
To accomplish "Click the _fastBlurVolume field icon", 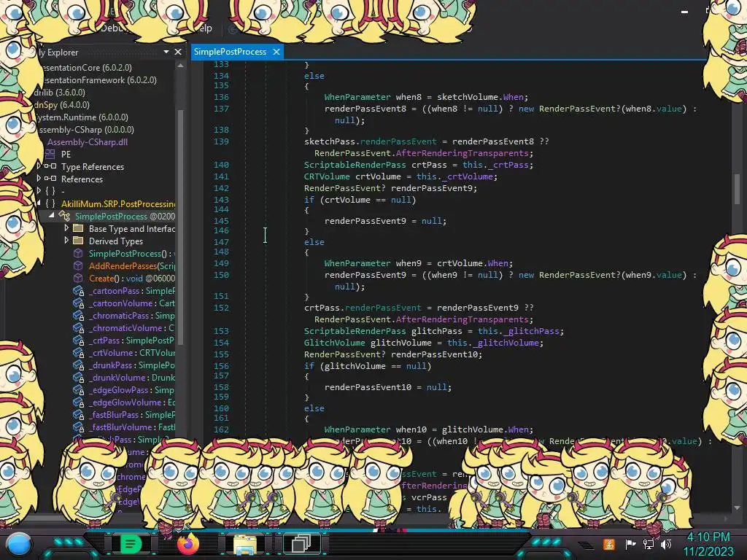I will [79, 427].
